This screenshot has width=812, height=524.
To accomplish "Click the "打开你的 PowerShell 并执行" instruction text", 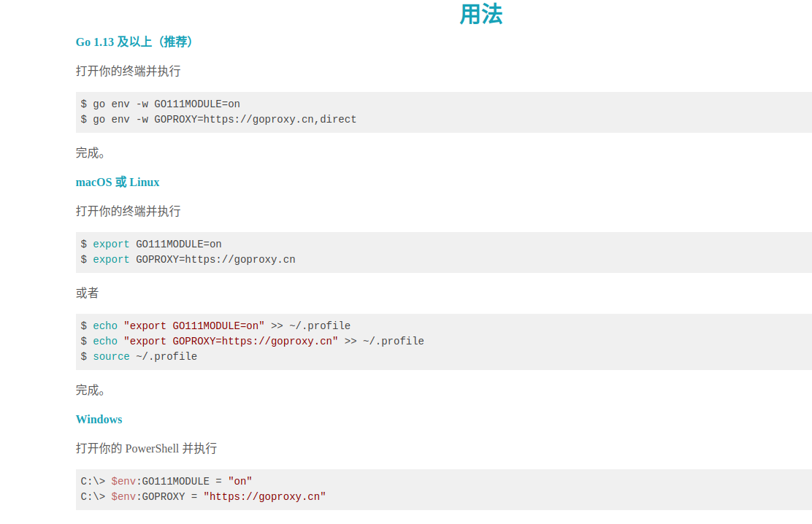I will [x=146, y=449].
